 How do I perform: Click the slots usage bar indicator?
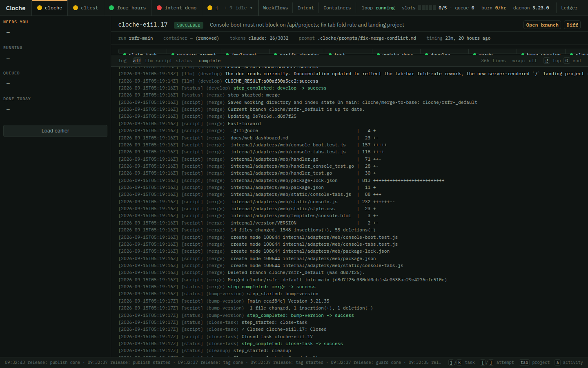[x=427, y=8]
